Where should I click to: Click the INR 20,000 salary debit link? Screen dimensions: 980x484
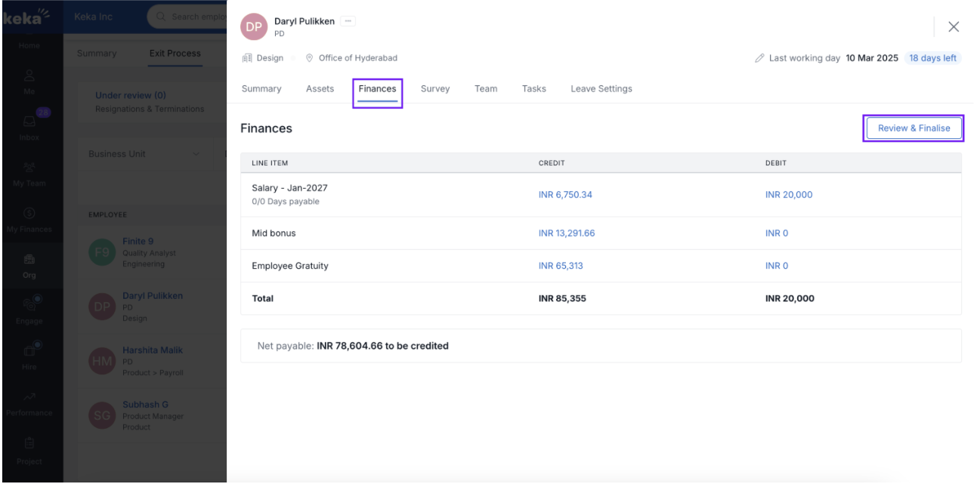(x=789, y=195)
